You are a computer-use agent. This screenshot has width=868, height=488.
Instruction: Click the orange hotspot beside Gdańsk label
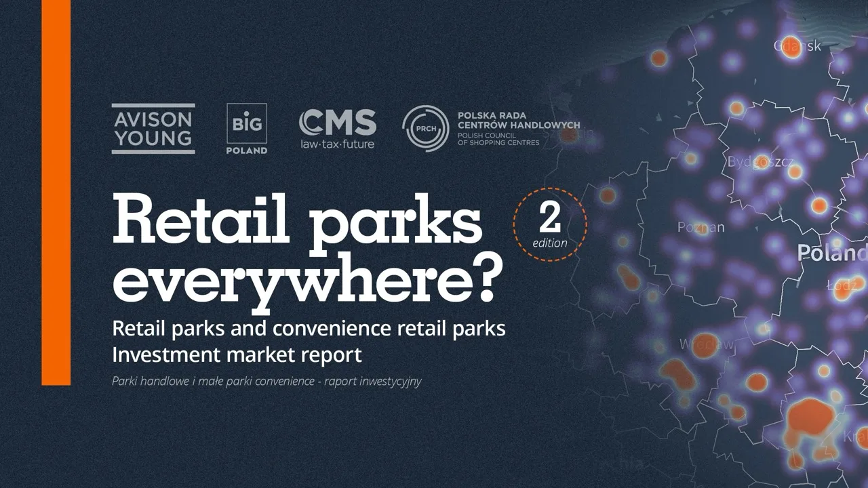791,49
